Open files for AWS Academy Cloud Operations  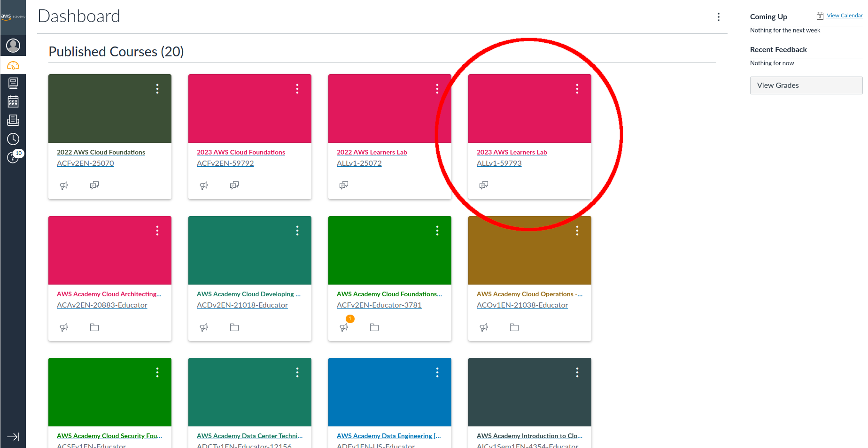(x=514, y=327)
